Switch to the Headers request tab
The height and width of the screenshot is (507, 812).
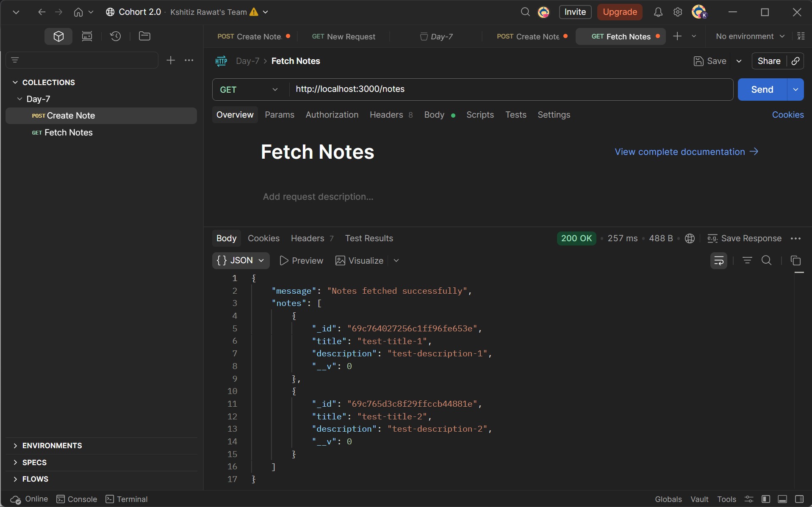(x=386, y=115)
